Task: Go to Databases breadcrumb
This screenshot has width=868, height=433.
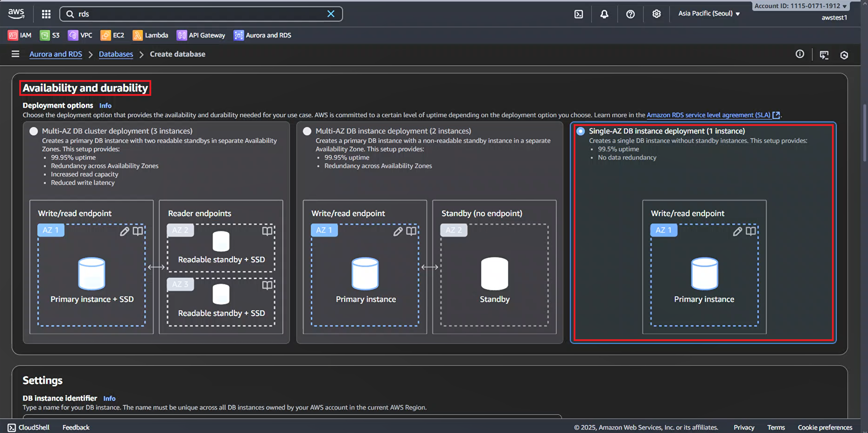Action: (x=116, y=54)
